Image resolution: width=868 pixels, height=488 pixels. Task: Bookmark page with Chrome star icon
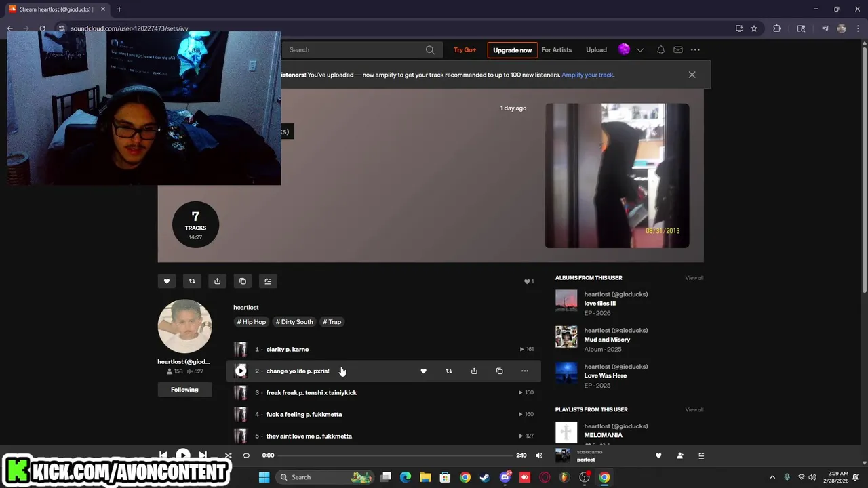pyautogui.click(x=753, y=28)
